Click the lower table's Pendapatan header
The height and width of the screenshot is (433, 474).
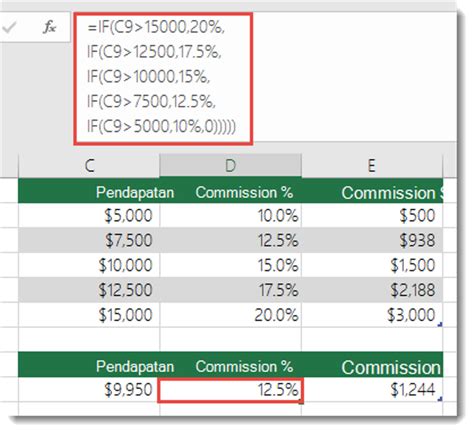pyautogui.click(x=135, y=366)
